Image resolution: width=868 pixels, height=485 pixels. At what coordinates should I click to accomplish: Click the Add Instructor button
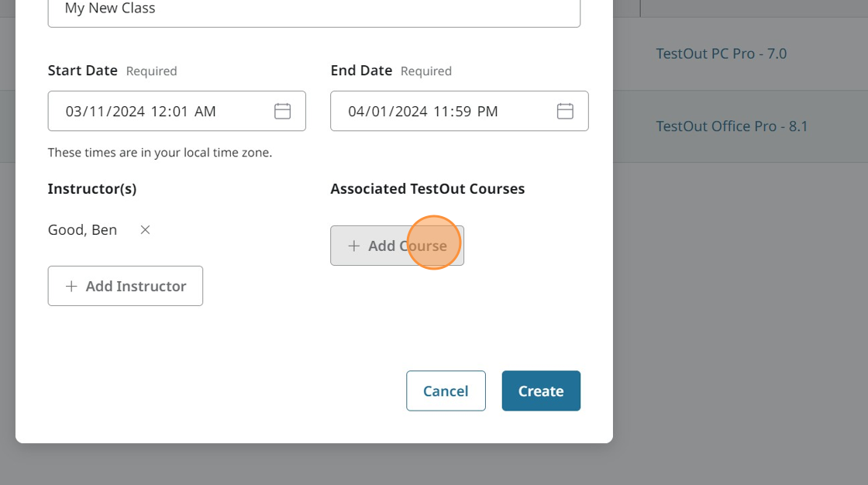coord(126,286)
